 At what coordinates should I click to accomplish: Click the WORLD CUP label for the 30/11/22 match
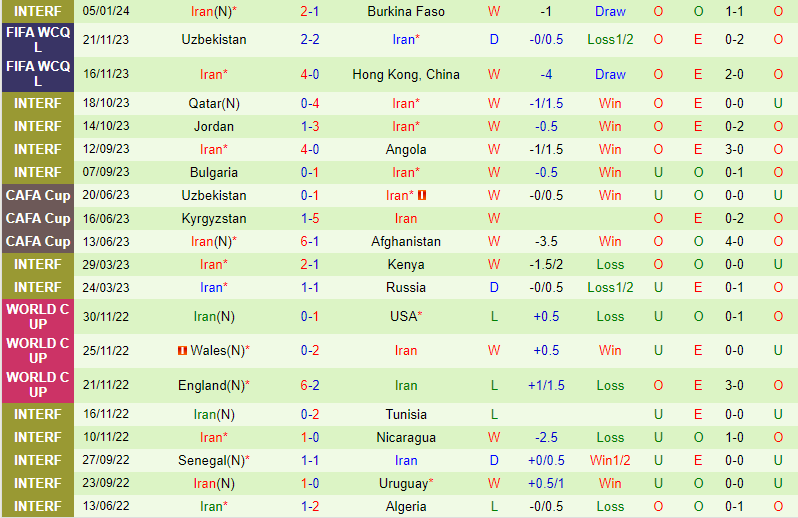(x=37, y=316)
